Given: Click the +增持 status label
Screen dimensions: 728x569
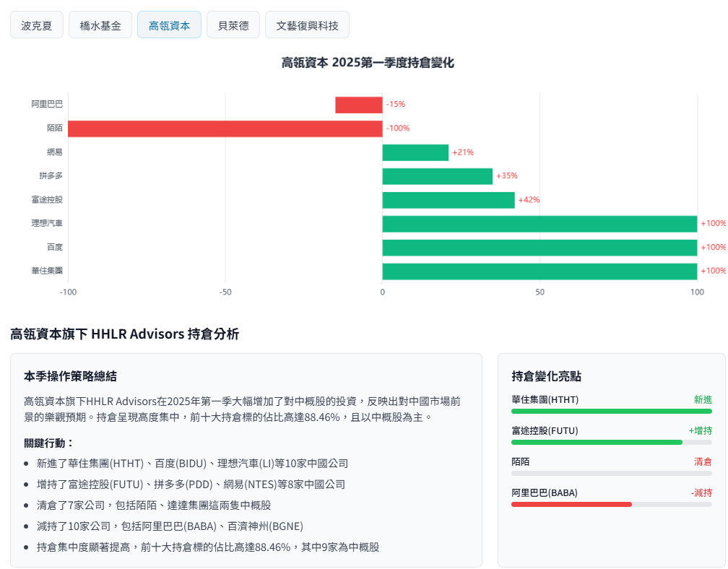Looking at the screenshot, I should point(701,430).
